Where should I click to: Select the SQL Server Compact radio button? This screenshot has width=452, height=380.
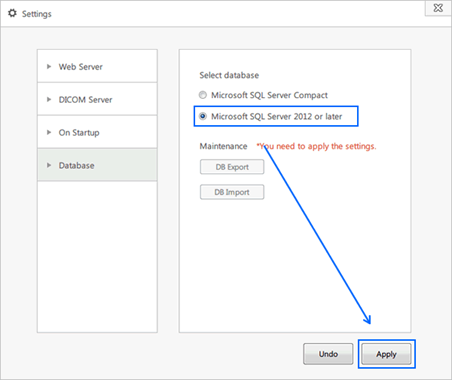click(x=203, y=95)
